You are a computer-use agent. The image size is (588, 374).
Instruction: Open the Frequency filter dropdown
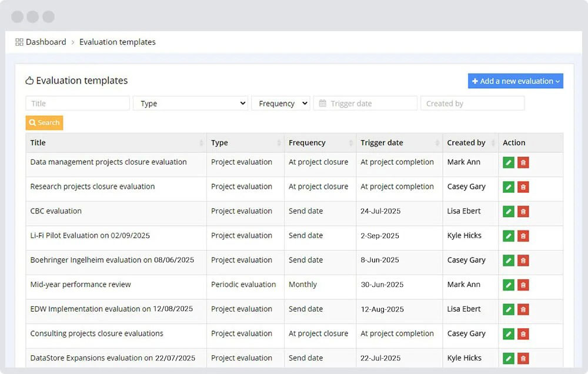280,103
